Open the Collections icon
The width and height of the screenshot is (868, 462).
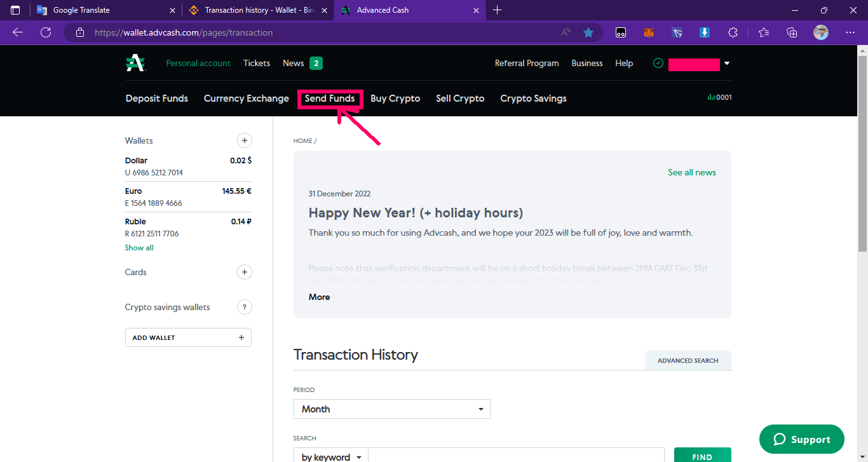coord(792,32)
